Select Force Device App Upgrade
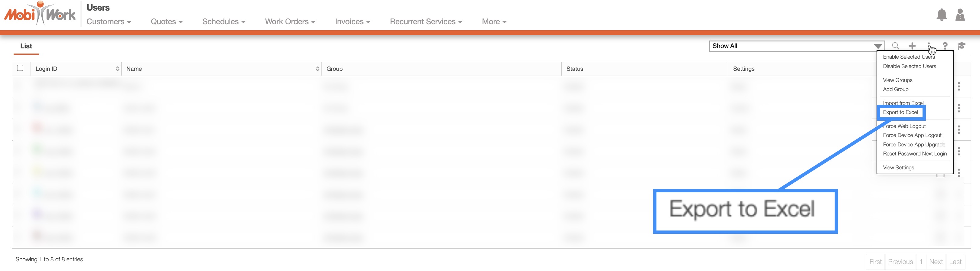The image size is (980, 271). click(914, 145)
